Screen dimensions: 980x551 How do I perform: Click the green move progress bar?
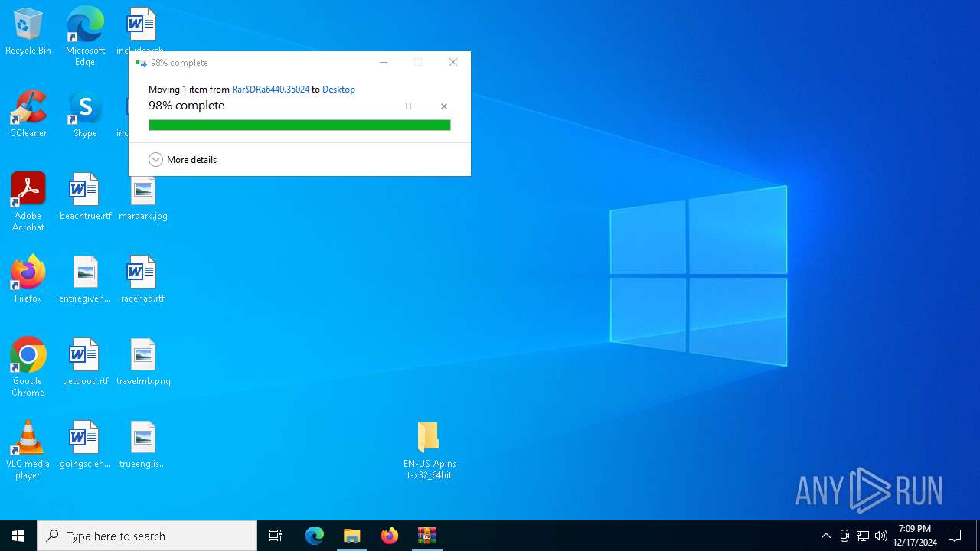(x=299, y=126)
